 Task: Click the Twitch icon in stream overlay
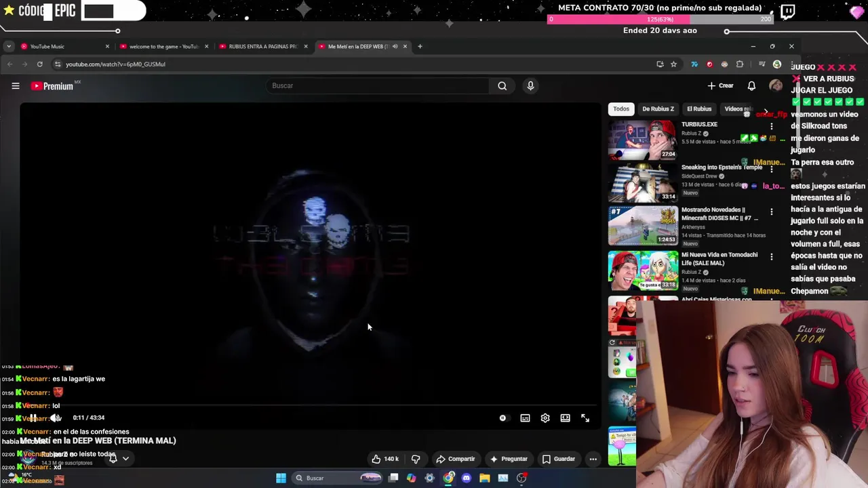tap(788, 12)
